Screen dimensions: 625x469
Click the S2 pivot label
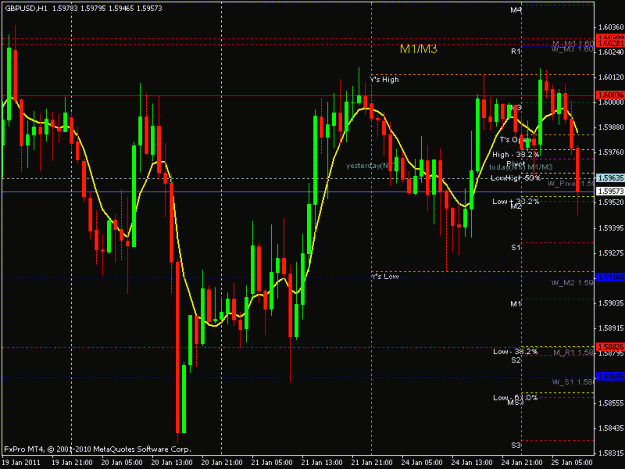516,360
